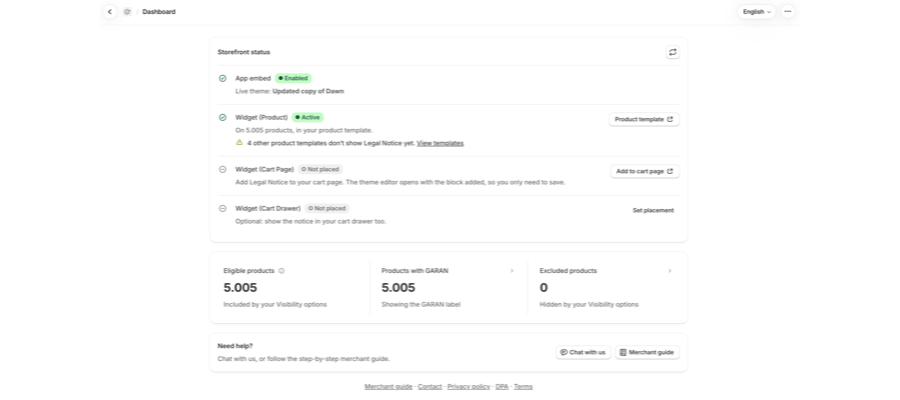Click the Cart Page Not placed badge
The image size is (900, 400).
point(320,169)
